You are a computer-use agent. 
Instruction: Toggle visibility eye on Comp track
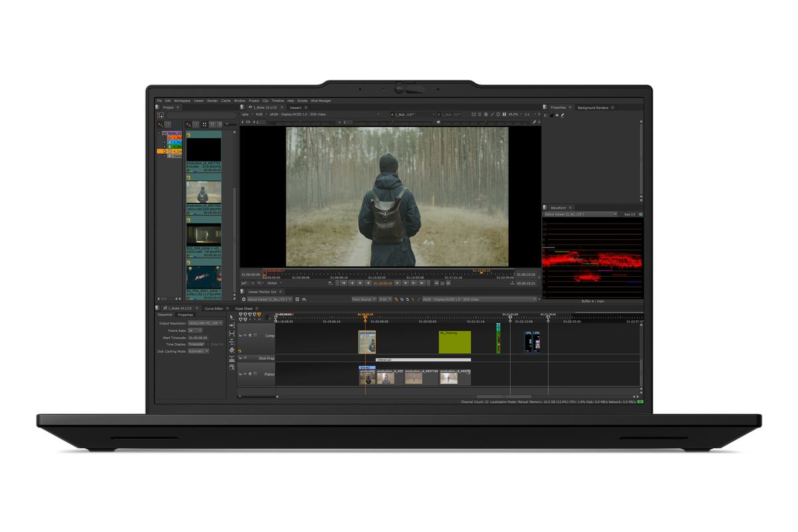click(245, 335)
